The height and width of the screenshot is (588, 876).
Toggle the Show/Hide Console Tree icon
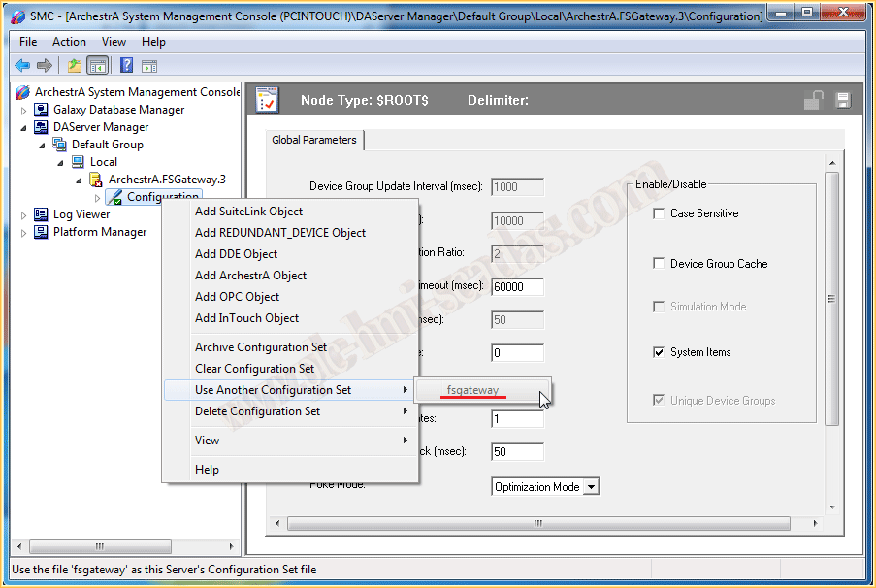click(x=97, y=66)
